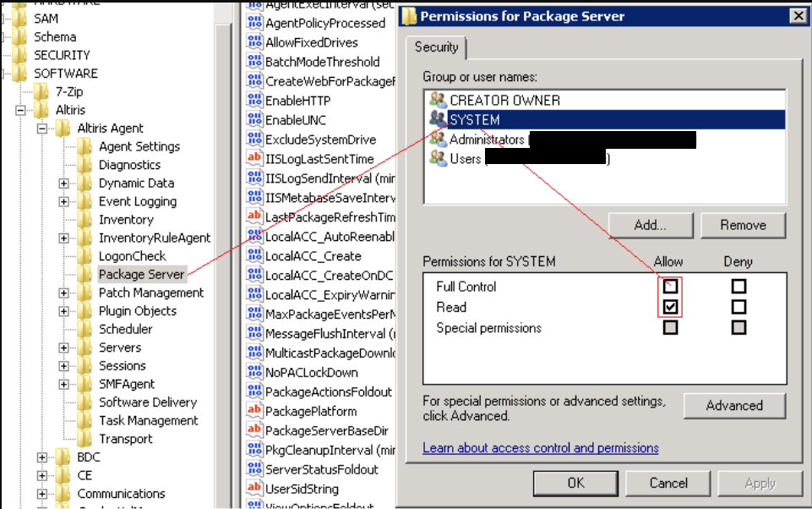812x509 pixels.
Task: Click the AllowFixedDrives registry value icon
Action: tap(254, 41)
